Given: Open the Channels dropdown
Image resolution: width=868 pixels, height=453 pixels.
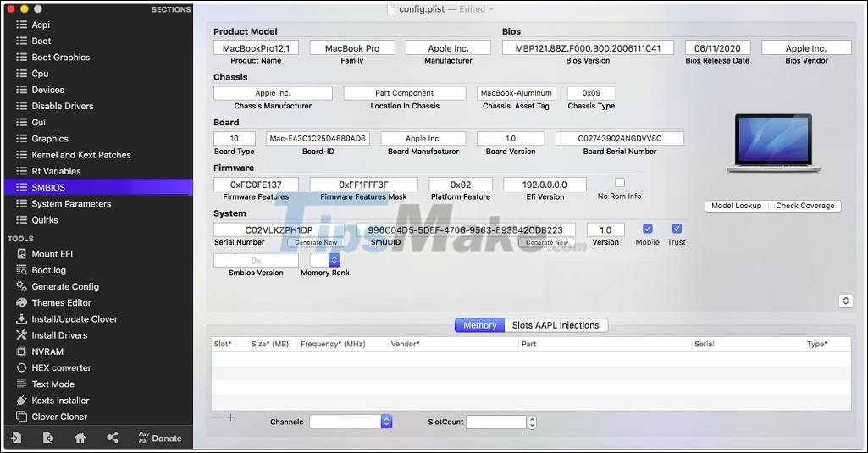Looking at the screenshot, I should [x=351, y=422].
